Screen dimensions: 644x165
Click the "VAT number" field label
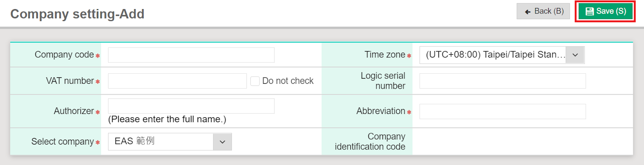[x=70, y=81]
